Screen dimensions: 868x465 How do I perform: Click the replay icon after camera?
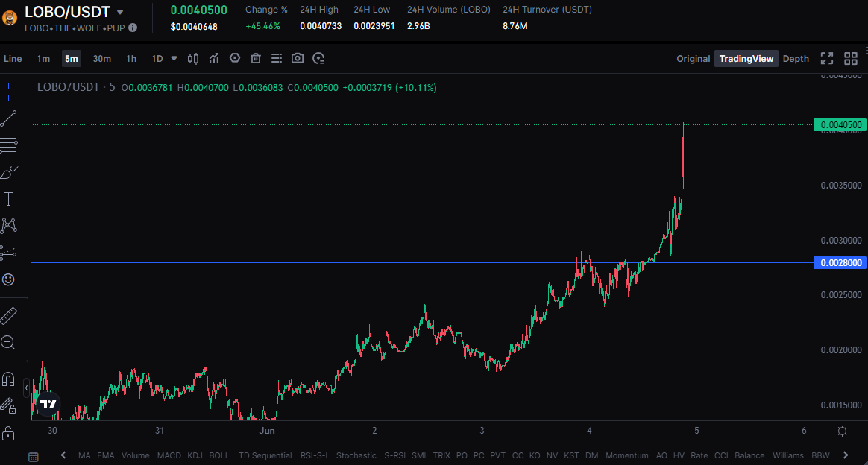[x=318, y=59]
